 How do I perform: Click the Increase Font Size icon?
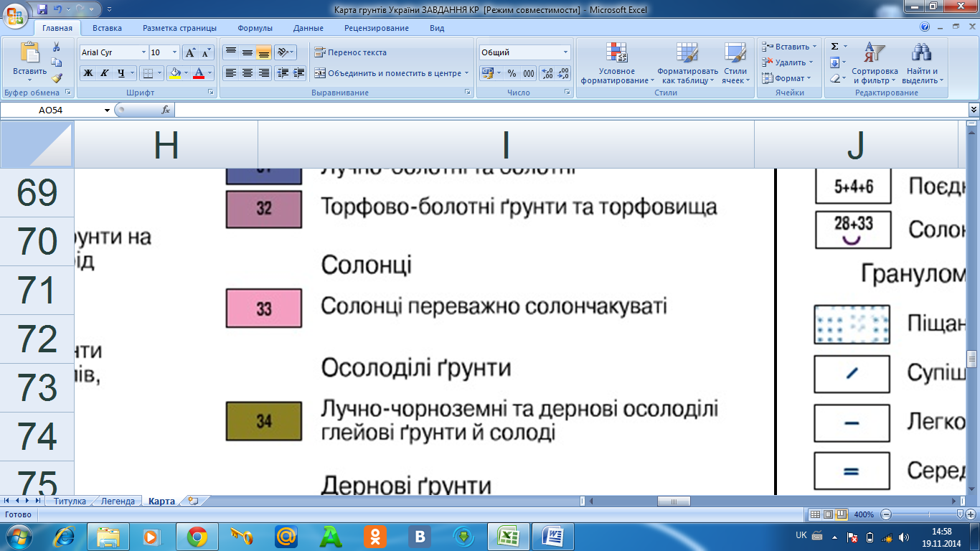tap(190, 52)
